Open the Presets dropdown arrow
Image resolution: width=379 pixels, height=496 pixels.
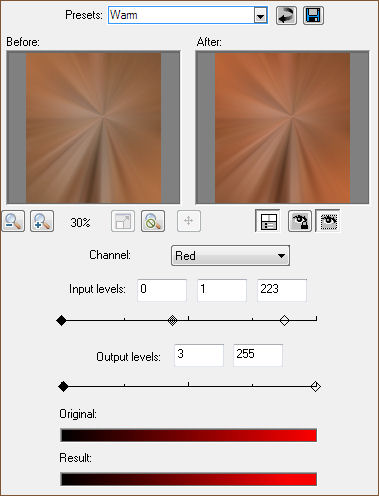tap(260, 16)
